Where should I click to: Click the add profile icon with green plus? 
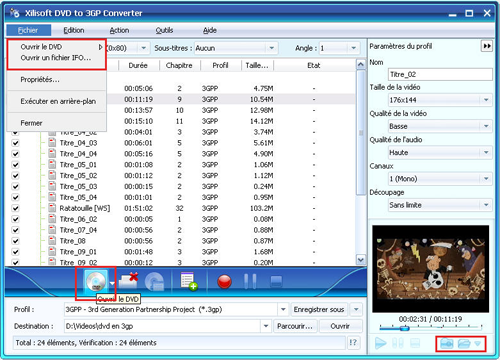point(189,281)
